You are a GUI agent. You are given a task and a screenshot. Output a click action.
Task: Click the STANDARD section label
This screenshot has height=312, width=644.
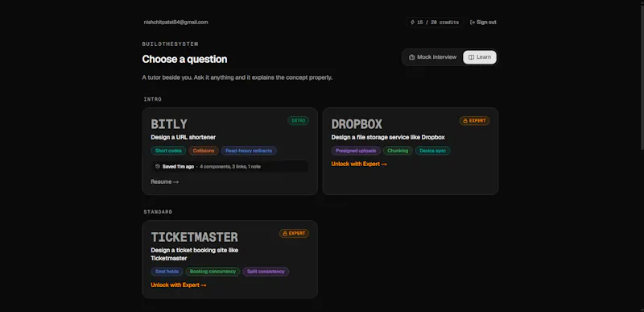pos(158,212)
